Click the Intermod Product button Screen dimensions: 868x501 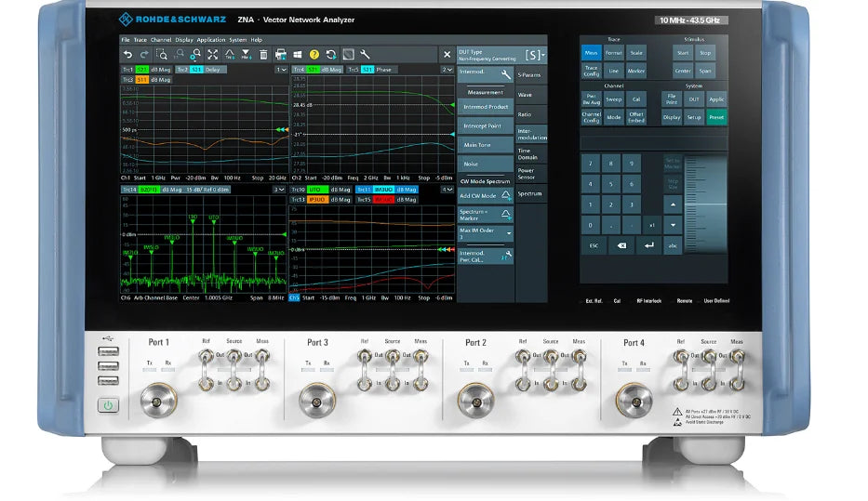485,107
